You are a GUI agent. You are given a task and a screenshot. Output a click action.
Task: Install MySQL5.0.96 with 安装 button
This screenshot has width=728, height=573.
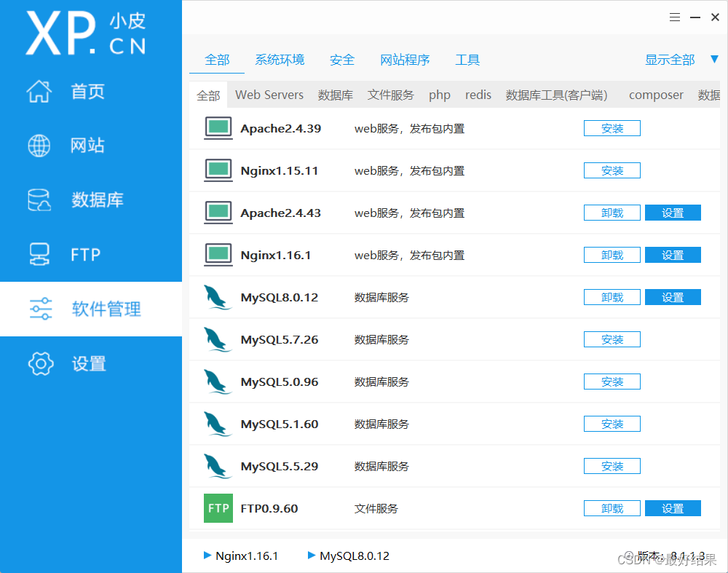click(x=612, y=382)
